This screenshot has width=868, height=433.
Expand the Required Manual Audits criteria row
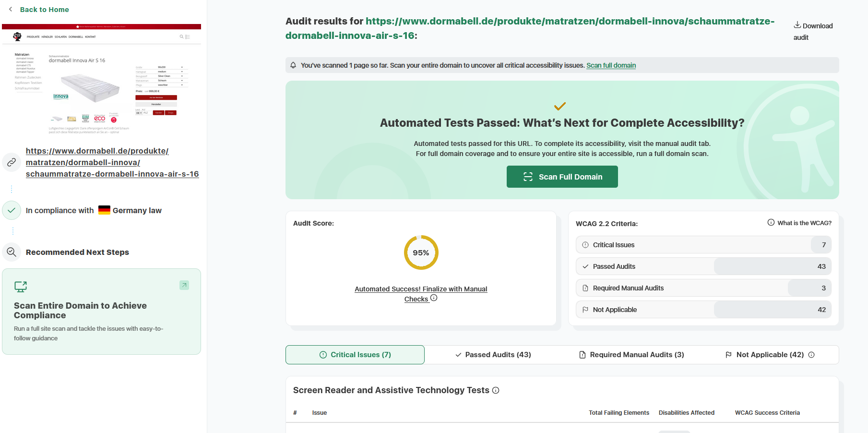coord(703,288)
